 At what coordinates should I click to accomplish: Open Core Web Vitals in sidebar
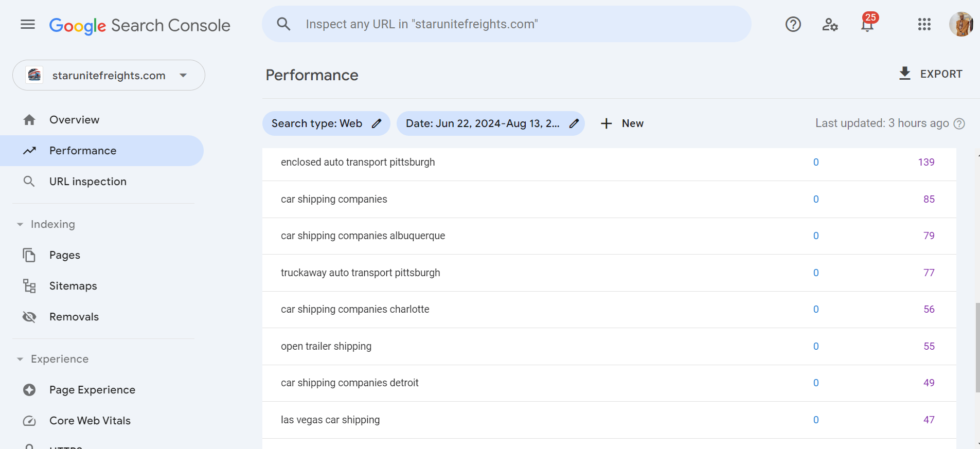102,421
